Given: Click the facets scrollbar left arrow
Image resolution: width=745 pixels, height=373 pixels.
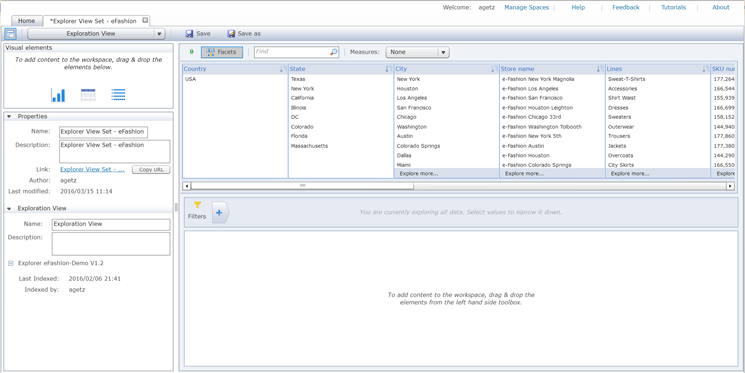Looking at the screenshot, I should [187, 186].
